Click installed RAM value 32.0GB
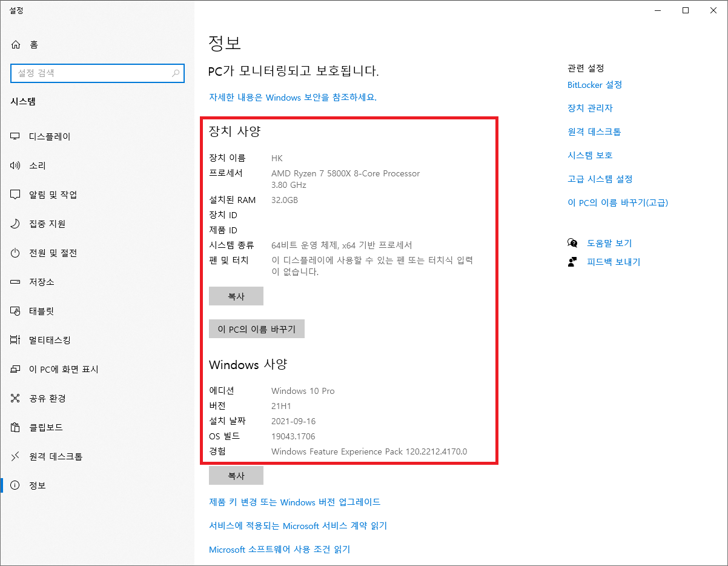Image resolution: width=728 pixels, height=566 pixels. point(285,200)
